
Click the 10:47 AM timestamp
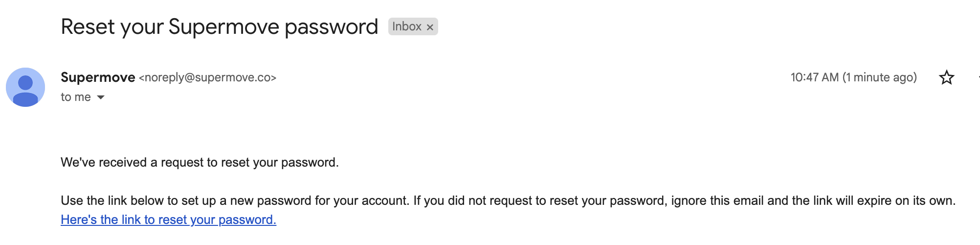[x=814, y=77]
